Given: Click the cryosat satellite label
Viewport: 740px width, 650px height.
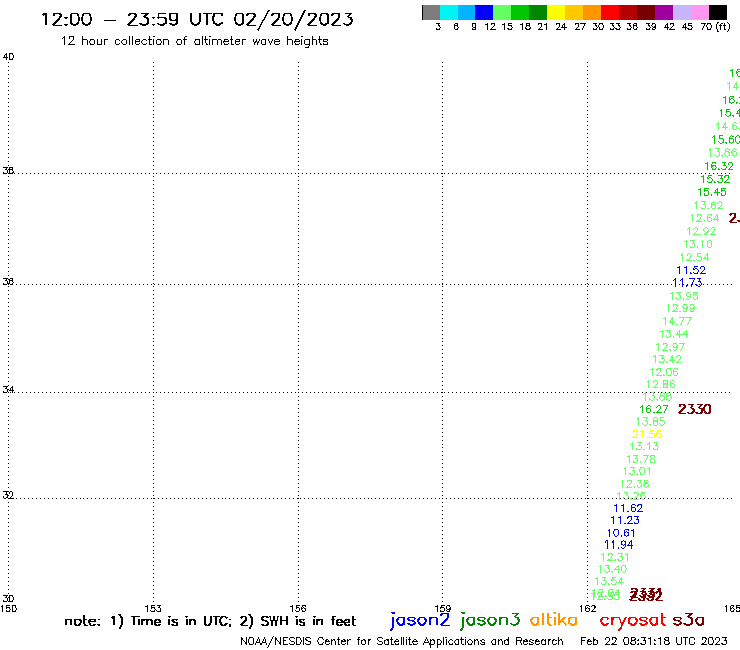Looking at the screenshot, I should (633, 620).
